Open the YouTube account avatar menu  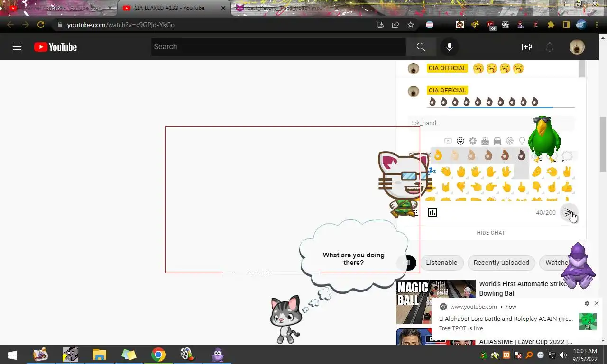tap(577, 47)
